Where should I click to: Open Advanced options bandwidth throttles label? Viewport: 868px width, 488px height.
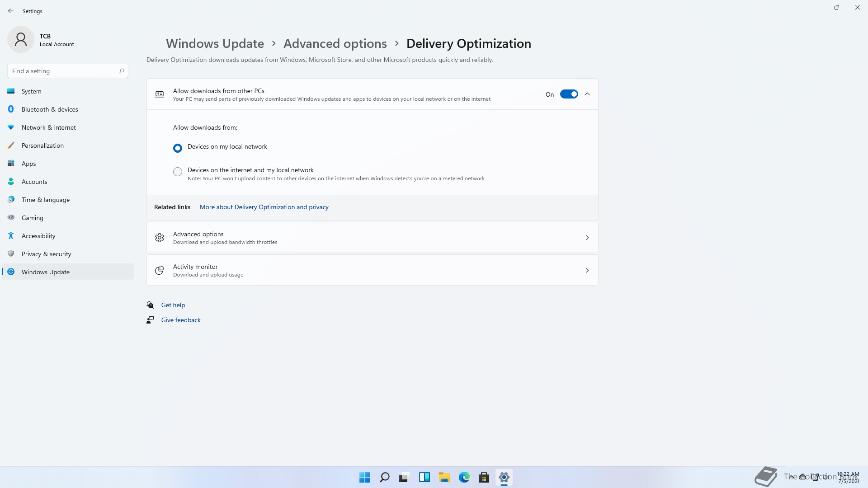click(225, 242)
